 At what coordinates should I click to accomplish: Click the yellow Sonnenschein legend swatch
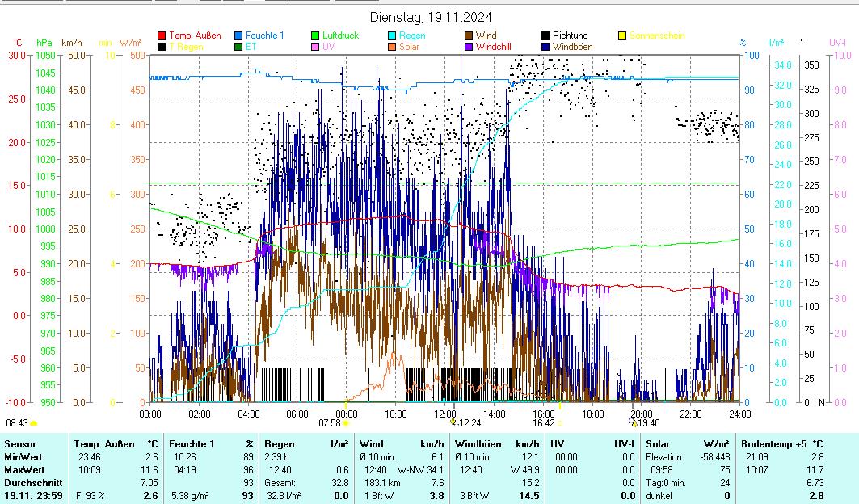point(622,36)
